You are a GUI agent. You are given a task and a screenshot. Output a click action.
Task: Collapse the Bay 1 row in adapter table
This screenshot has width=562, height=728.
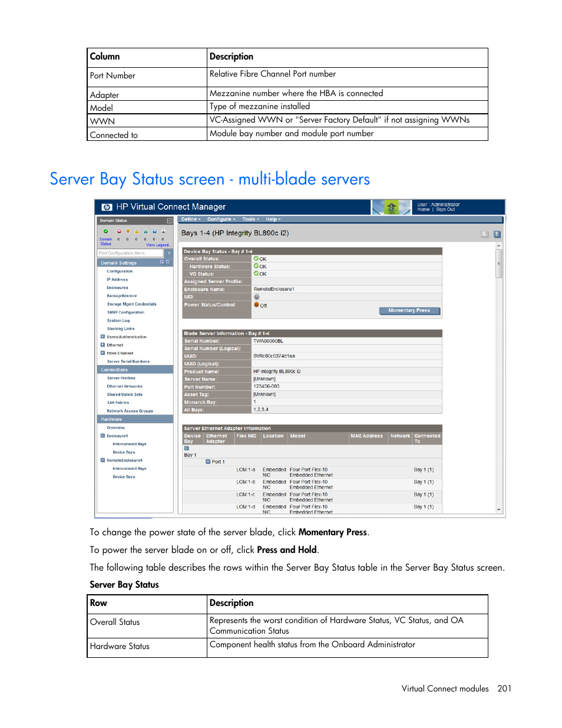point(187,449)
